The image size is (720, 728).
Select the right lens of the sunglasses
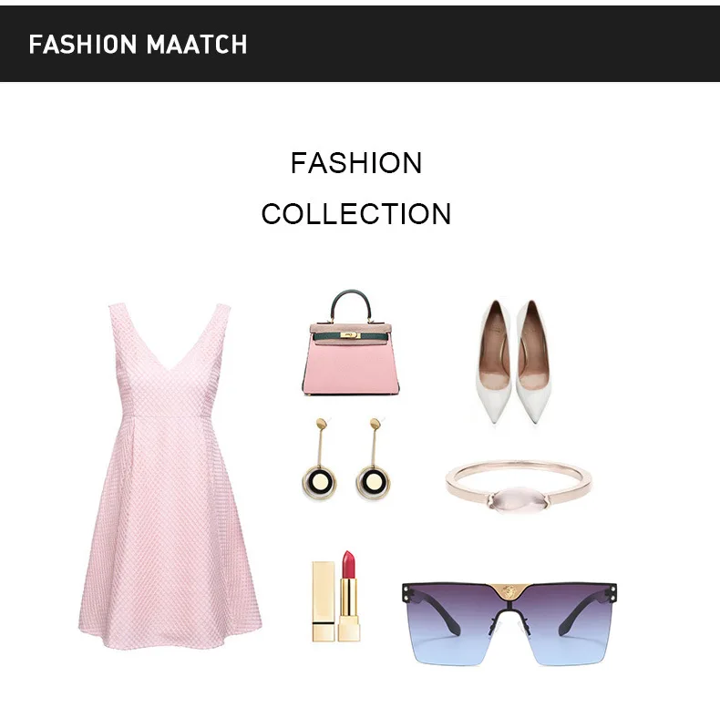click(x=567, y=624)
